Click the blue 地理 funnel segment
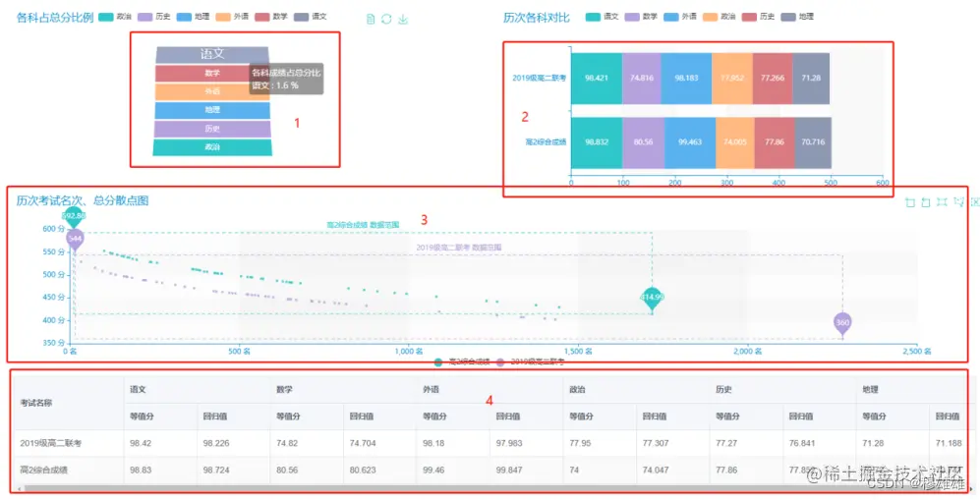The width and height of the screenshot is (980, 500). [x=212, y=110]
